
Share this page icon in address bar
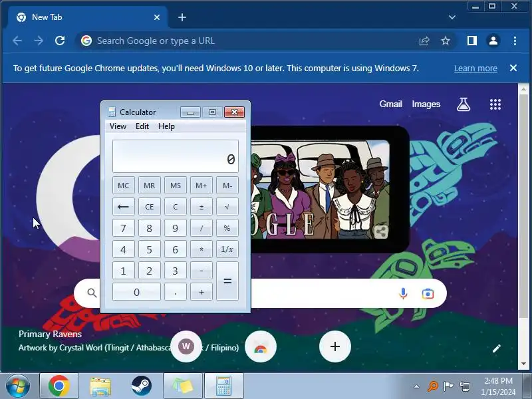(x=424, y=41)
